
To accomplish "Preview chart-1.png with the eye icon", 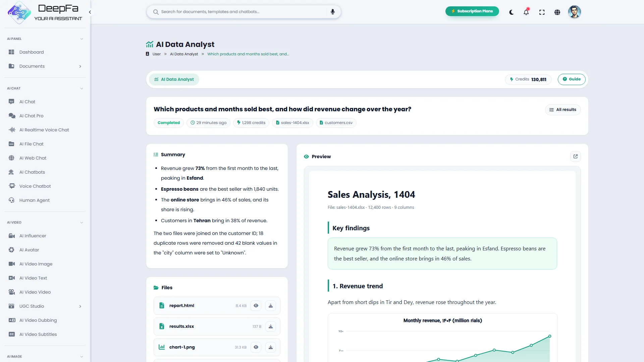I will coord(256,347).
